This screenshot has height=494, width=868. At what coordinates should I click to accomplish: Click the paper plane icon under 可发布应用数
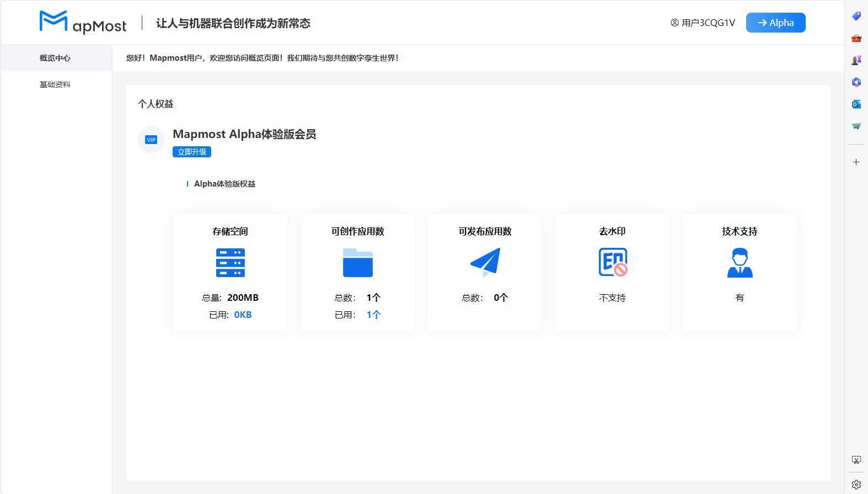click(485, 263)
